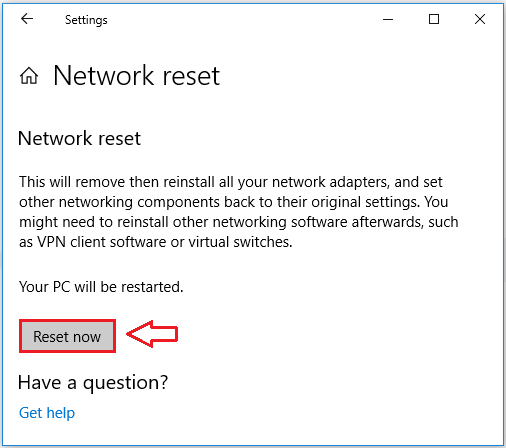
Task: Click the red arrow pointing at Reset now
Action: (x=152, y=334)
